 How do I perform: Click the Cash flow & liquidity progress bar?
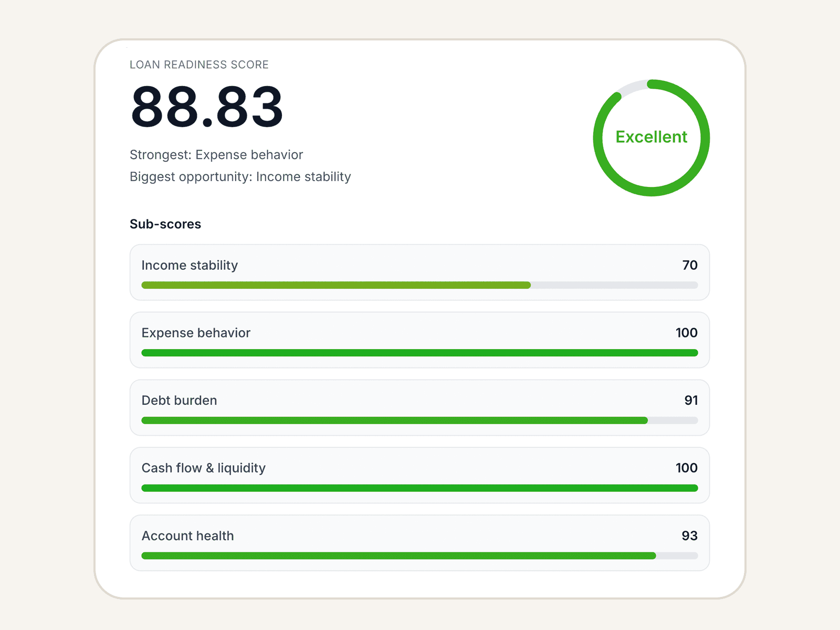[419, 488]
